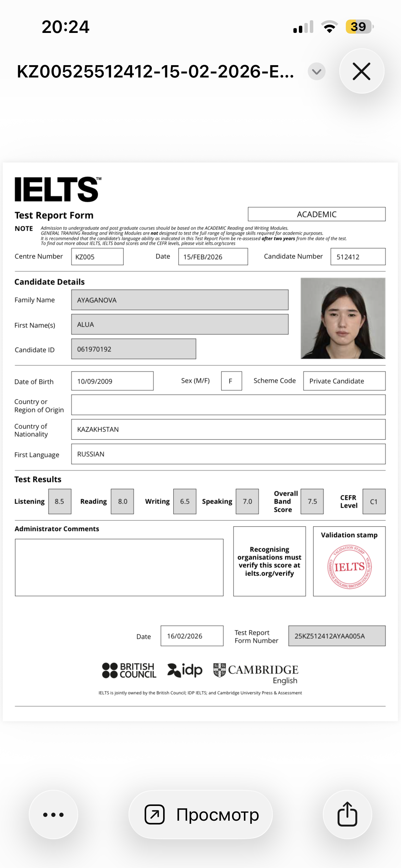Tap the candidate photo thumbnail
Viewport: 401px width, 868px height.
[x=343, y=318]
